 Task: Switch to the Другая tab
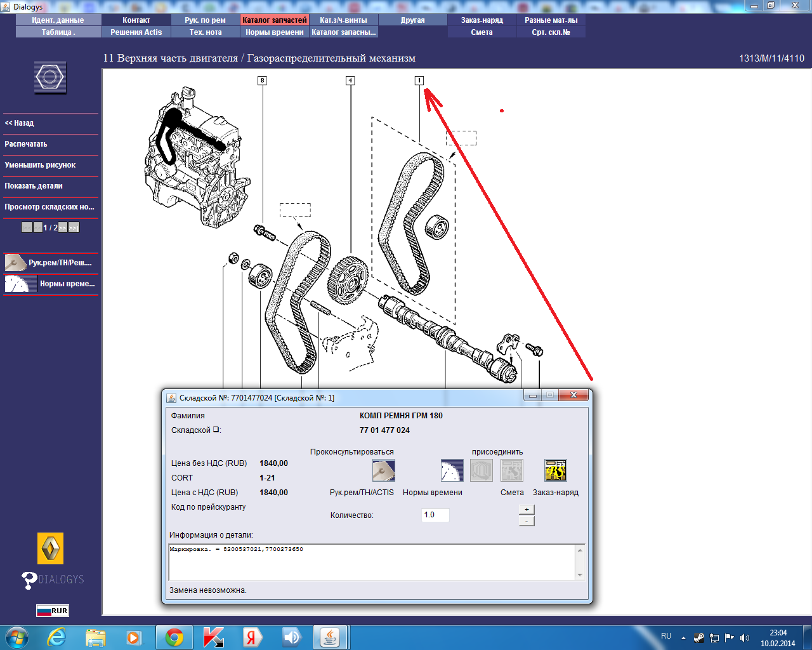413,20
